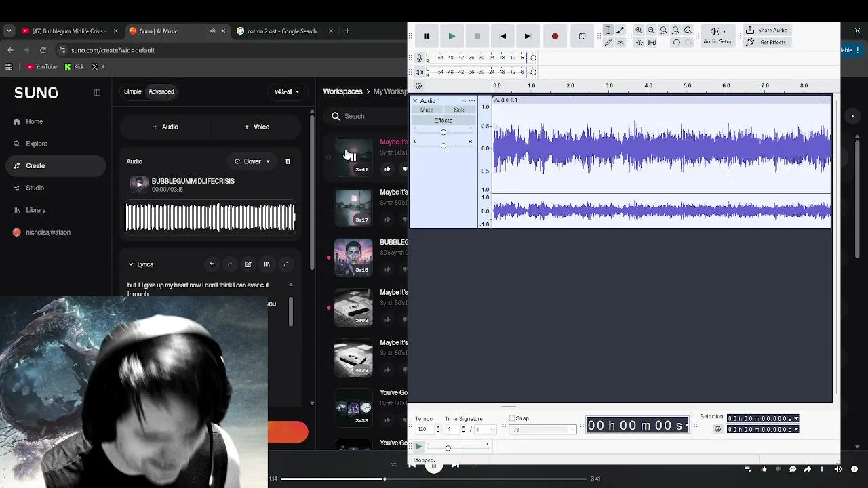
Task: Switch to the cotton 2 ost Google tab
Action: coord(285,30)
